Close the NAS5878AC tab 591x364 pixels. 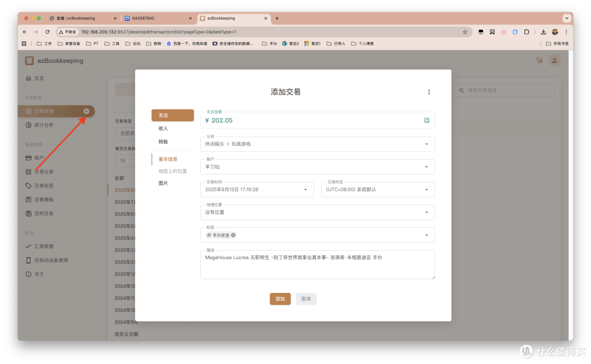coord(190,18)
